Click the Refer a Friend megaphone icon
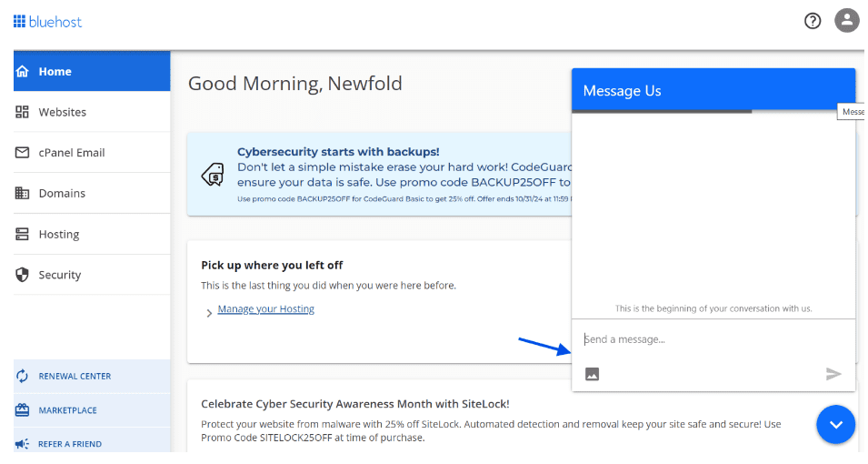Screen dimensions: 868x464 [x=22, y=444]
